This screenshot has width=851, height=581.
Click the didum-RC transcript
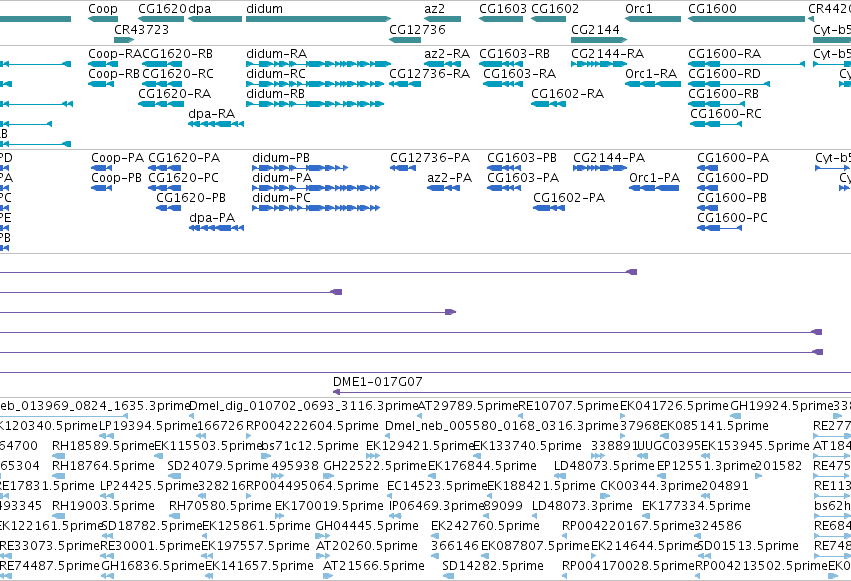(315, 84)
